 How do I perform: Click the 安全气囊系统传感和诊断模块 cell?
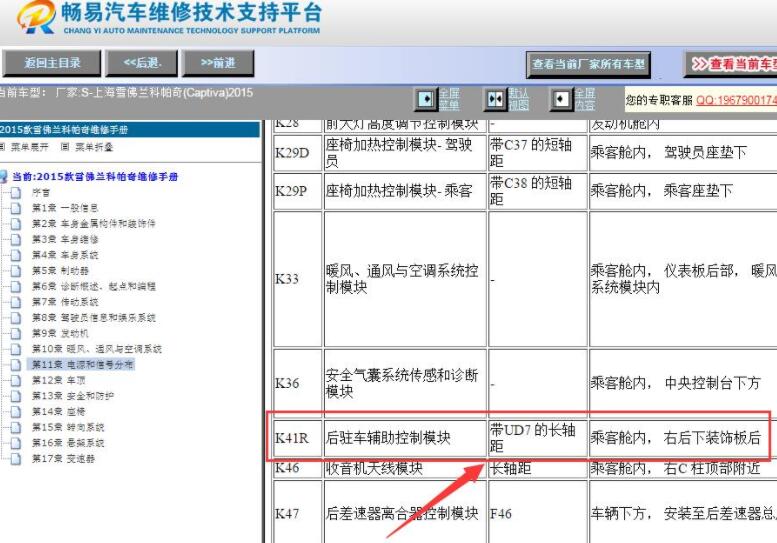point(405,383)
